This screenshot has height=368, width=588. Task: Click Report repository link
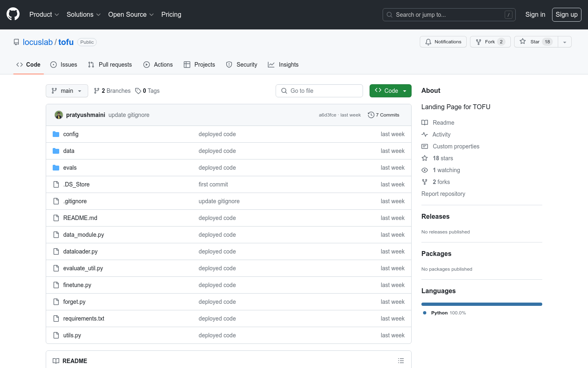[x=443, y=194]
